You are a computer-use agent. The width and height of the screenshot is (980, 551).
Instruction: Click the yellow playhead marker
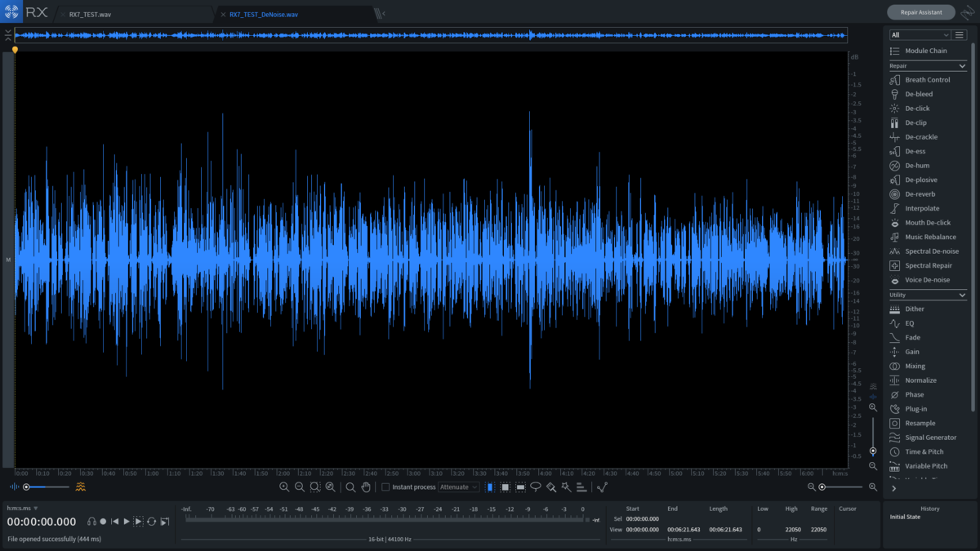tap(15, 51)
